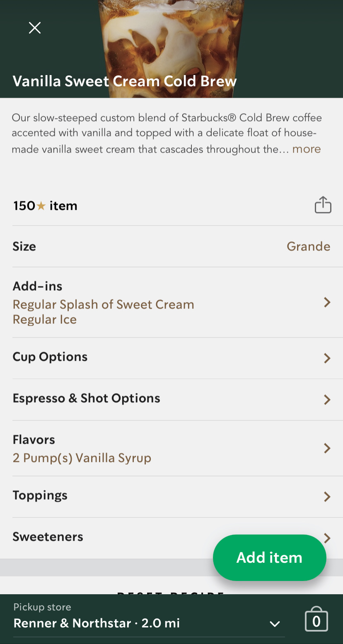Expand the Add-ins options chevron
343x644 pixels.
[x=327, y=302]
